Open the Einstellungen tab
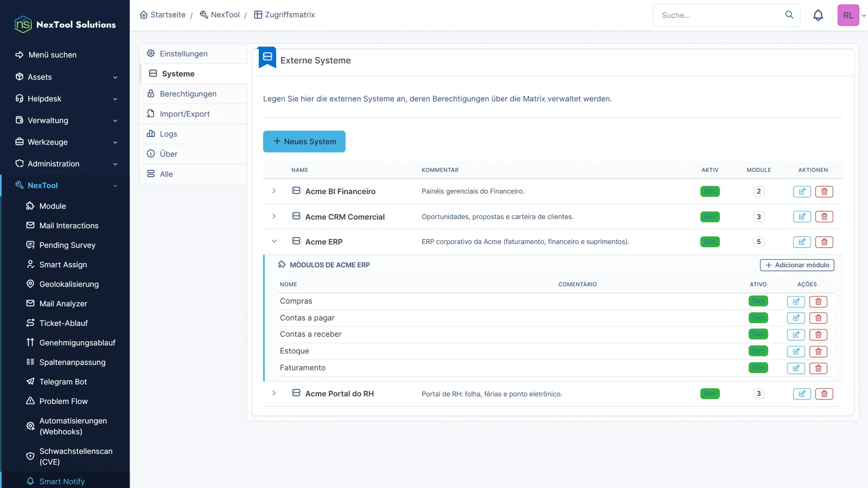 [193, 54]
